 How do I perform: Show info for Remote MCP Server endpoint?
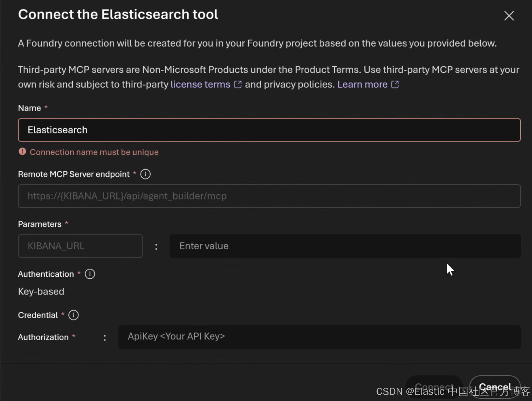point(145,174)
